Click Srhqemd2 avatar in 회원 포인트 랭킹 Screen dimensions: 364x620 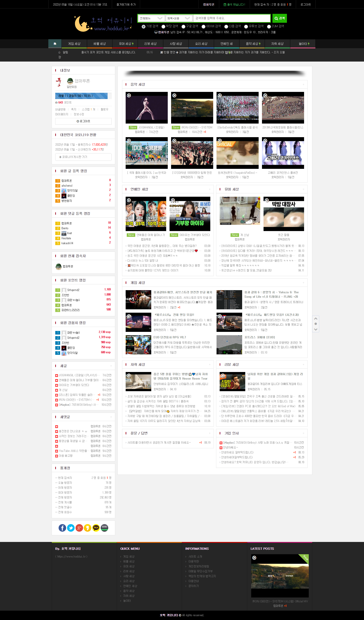[64, 290]
